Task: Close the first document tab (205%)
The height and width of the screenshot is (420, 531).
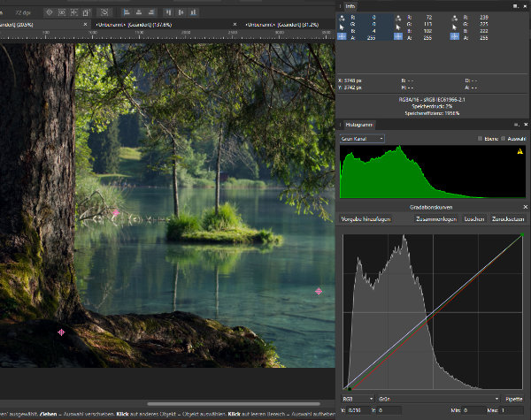Action: pos(85,25)
